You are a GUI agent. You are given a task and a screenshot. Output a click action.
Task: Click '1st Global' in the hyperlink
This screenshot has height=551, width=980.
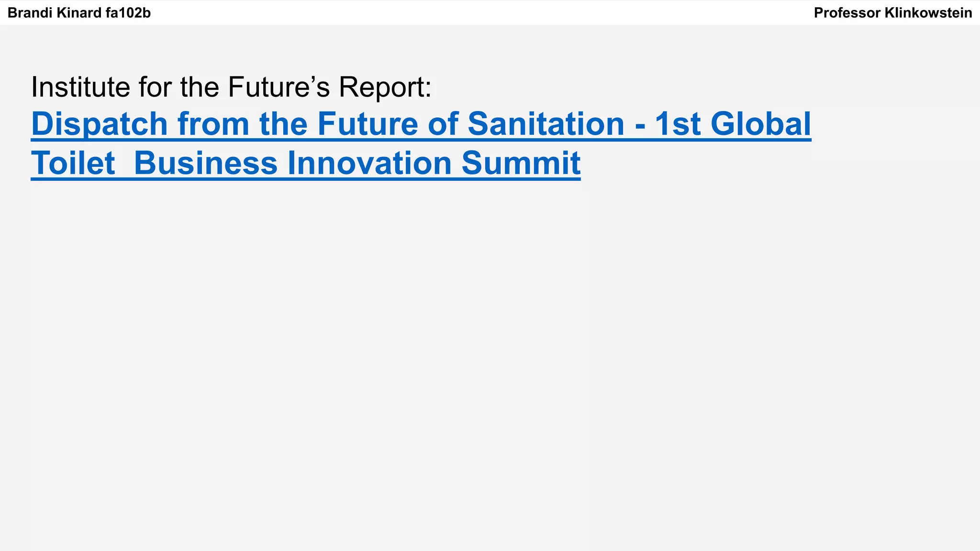click(x=733, y=124)
